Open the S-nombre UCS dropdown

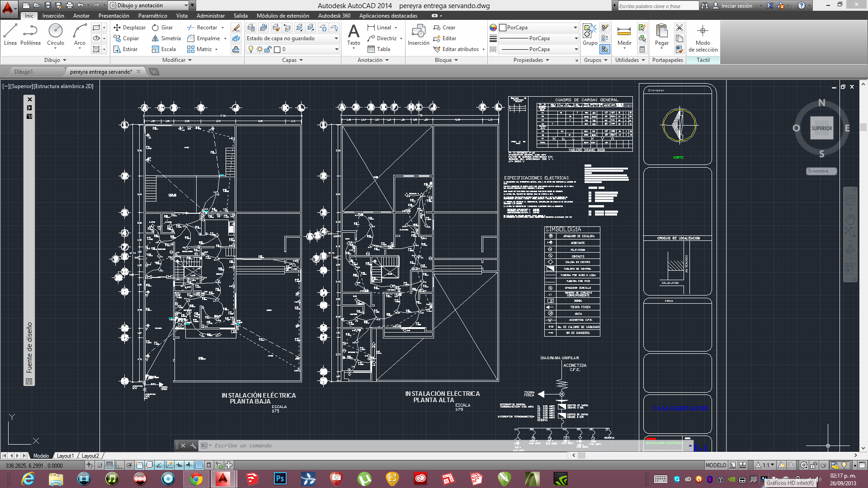click(x=821, y=171)
